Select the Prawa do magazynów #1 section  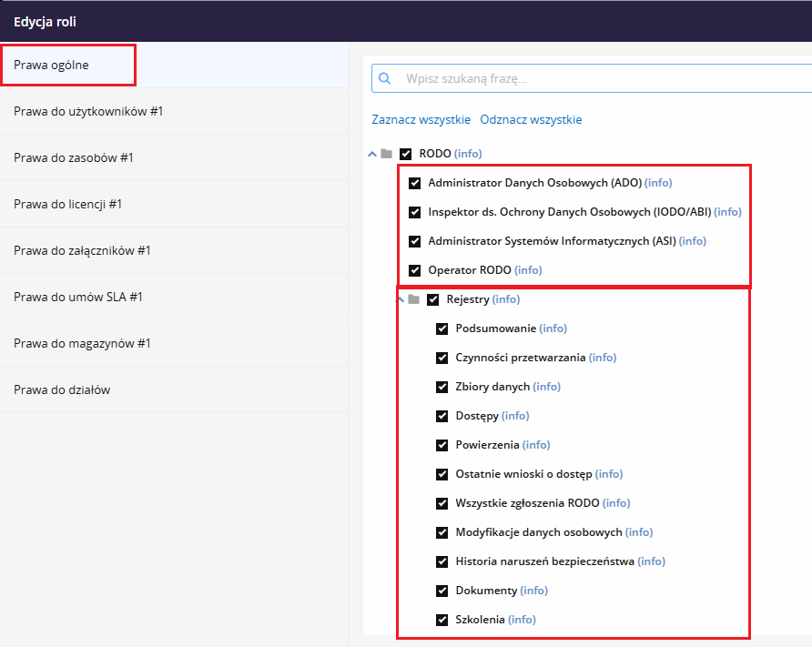pos(82,343)
